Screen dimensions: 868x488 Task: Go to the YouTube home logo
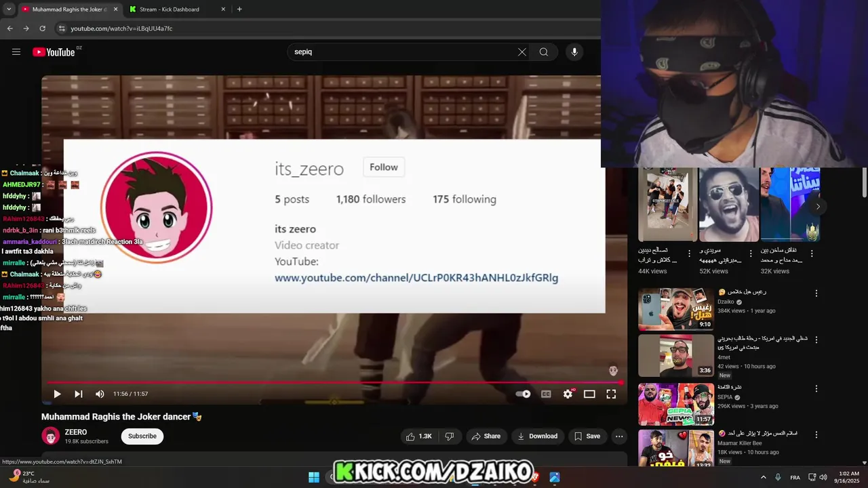pyautogui.click(x=54, y=52)
